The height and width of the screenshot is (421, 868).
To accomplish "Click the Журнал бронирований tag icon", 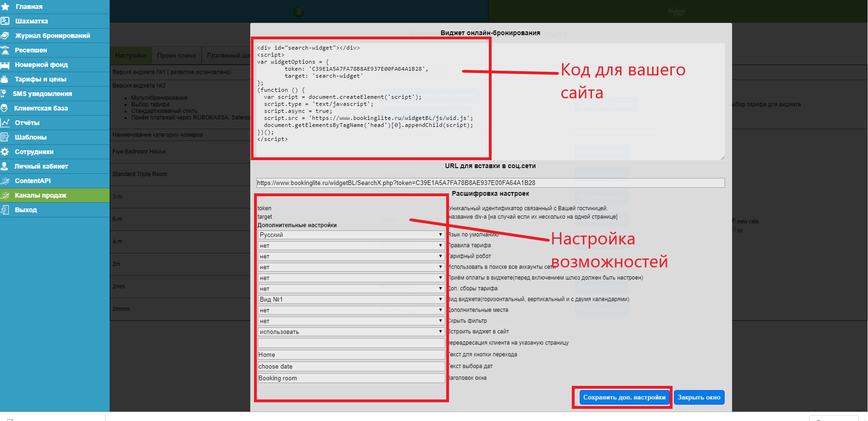I will 5,36.
